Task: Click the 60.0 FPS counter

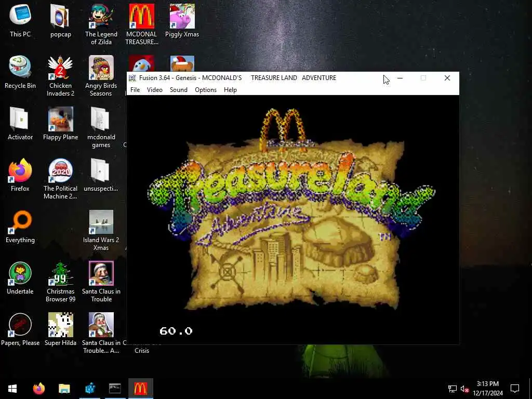Action: (176, 331)
